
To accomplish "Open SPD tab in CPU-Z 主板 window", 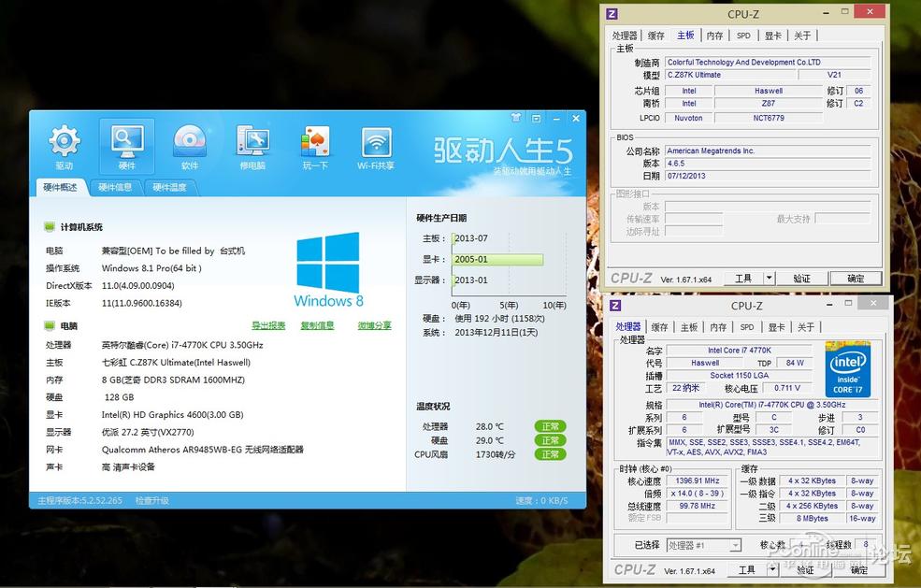I will tap(743, 36).
